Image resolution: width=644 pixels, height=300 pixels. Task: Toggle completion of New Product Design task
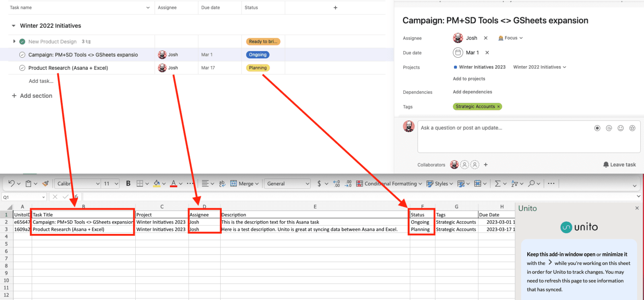point(23,41)
